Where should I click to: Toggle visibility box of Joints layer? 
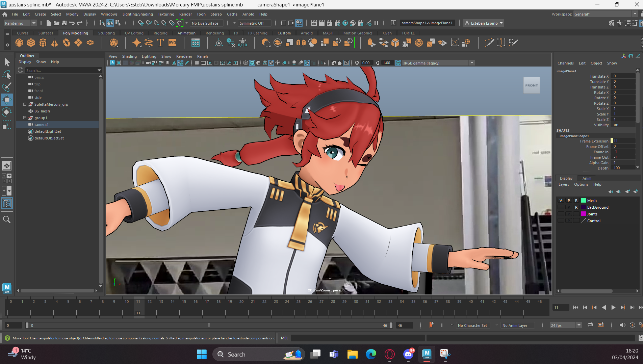[x=561, y=214]
